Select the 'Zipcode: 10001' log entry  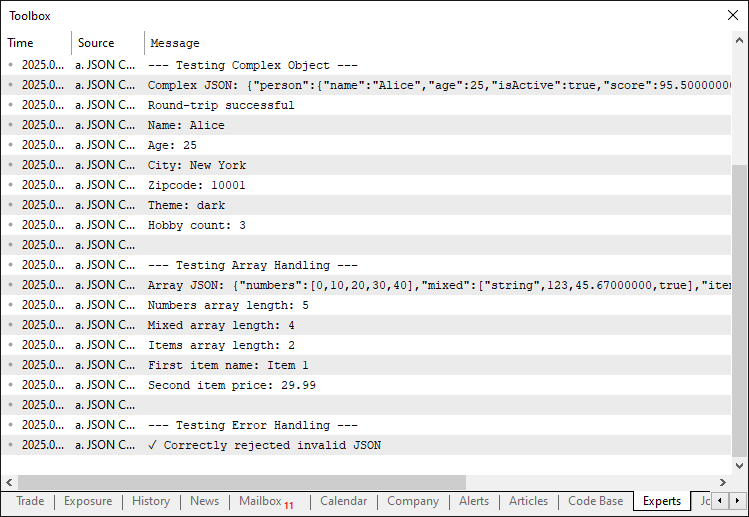click(366, 185)
